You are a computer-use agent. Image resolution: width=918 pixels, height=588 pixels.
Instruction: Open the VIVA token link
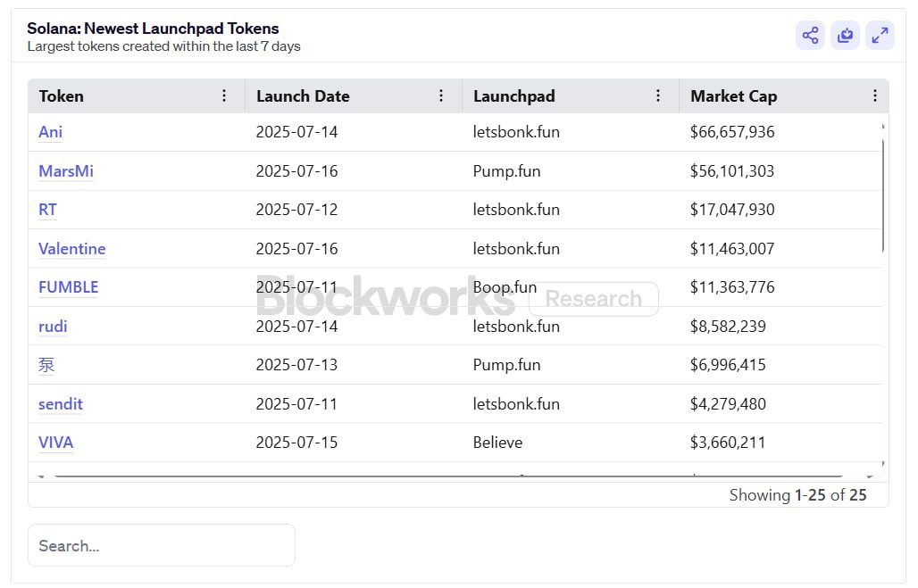point(56,443)
